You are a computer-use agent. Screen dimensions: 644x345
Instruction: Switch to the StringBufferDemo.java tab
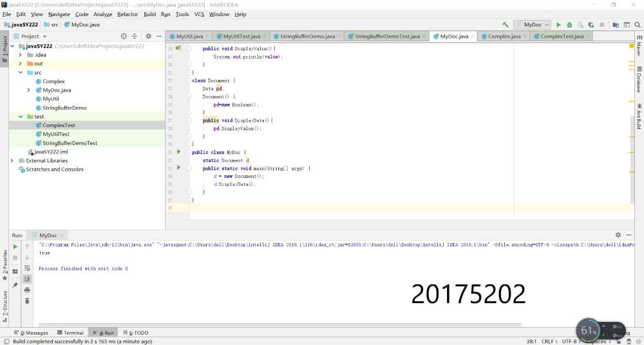click(307, 37)
